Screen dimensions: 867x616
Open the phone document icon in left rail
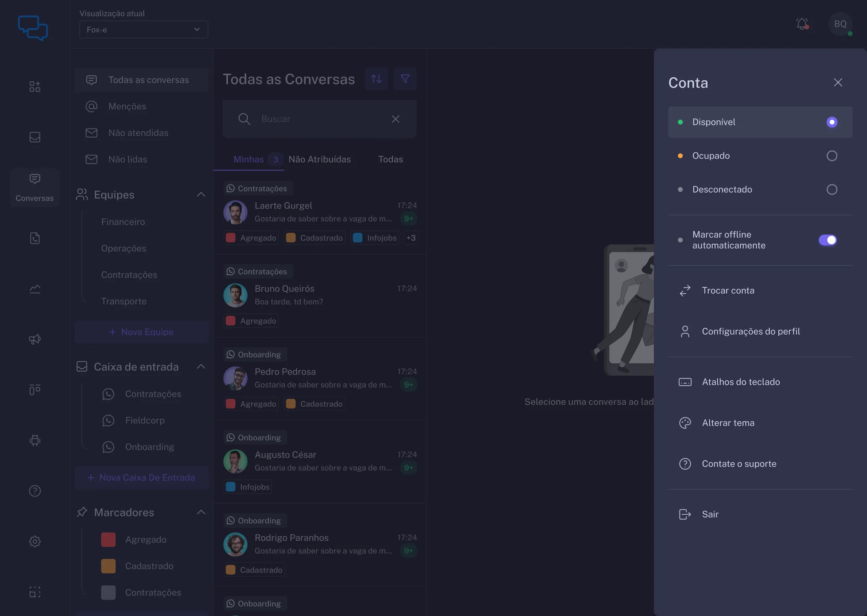tap(35, 238)
